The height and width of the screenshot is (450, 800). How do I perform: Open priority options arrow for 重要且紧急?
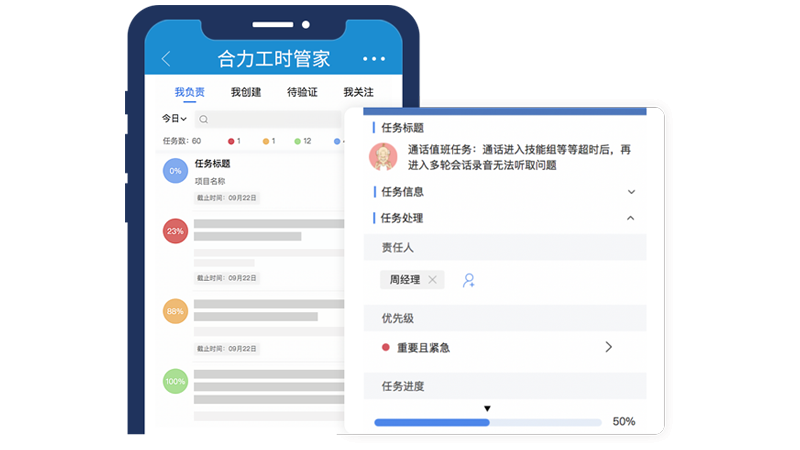coord(608,347)
